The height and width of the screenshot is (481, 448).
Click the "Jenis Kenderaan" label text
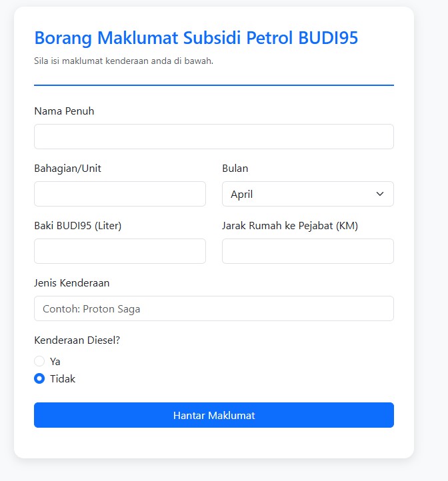[x=71, y=283]
